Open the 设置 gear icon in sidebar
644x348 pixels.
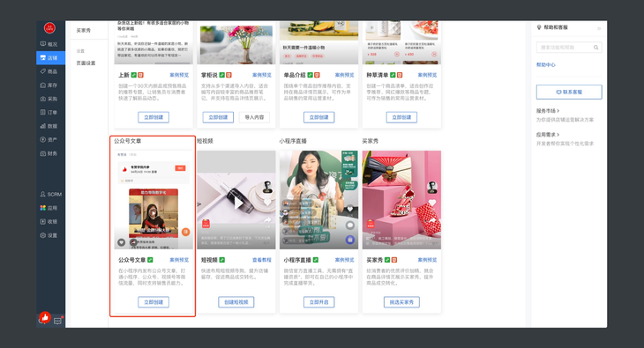tap(42, 235)
